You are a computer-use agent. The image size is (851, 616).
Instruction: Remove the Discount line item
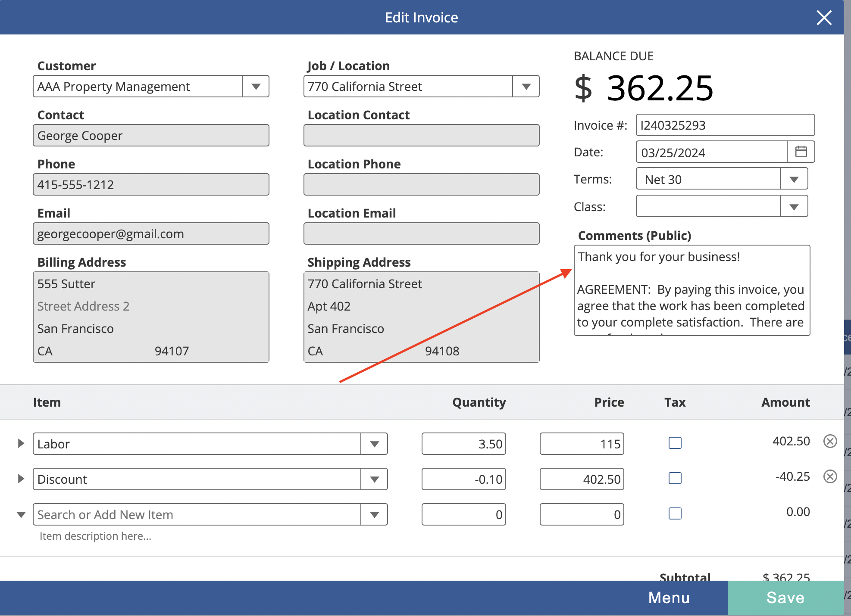[x=830, y=476]
